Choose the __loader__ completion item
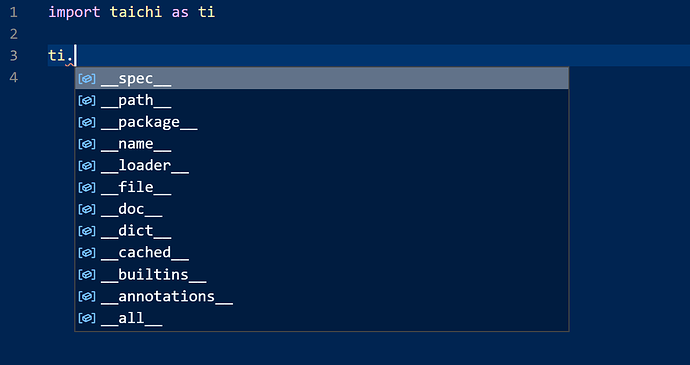Image resolution: width=690 pixels, height=365 pixels. 322,166
